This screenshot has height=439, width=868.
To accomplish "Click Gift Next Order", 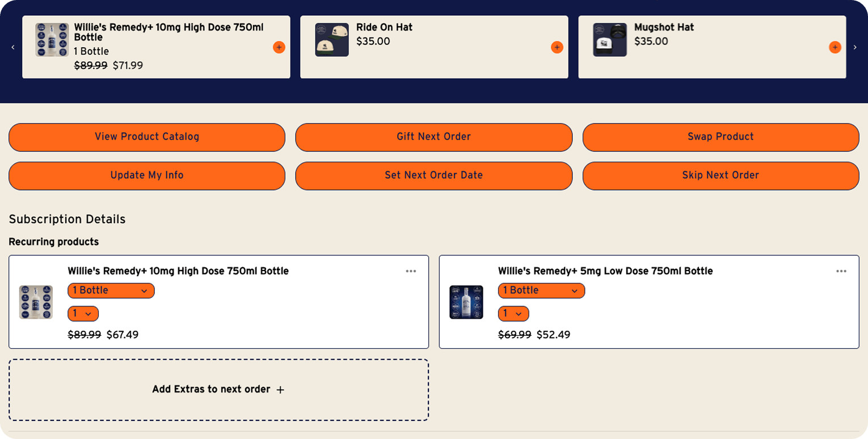I will pos(433,137).
